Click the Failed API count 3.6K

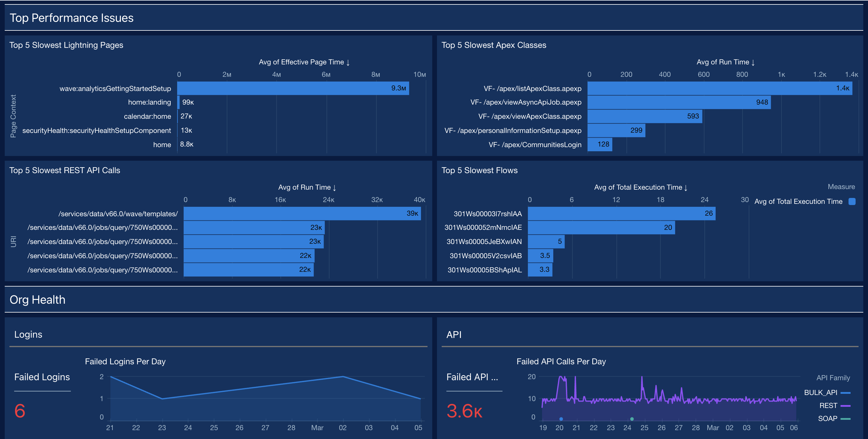tap(464, 411)
